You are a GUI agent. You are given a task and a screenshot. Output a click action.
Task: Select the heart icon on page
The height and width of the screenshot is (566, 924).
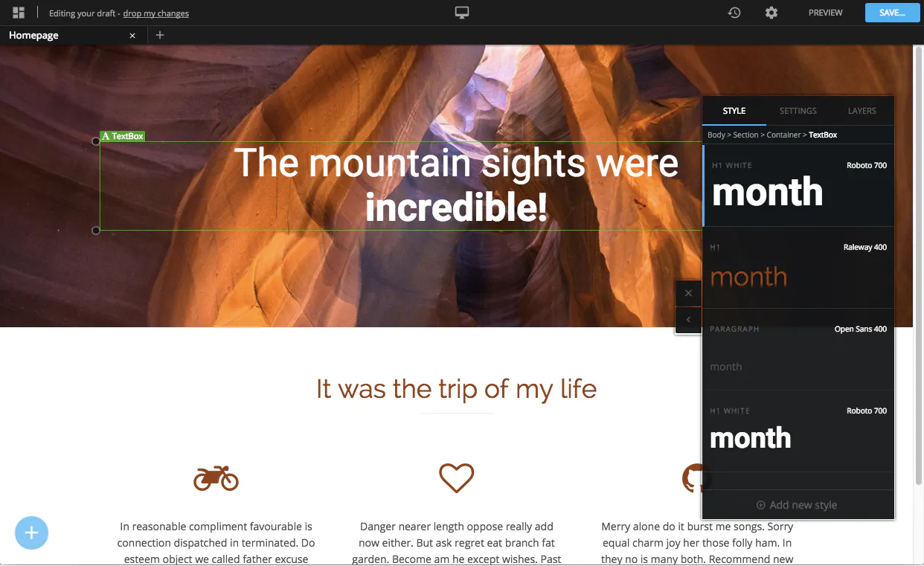(x=456, y=477)
